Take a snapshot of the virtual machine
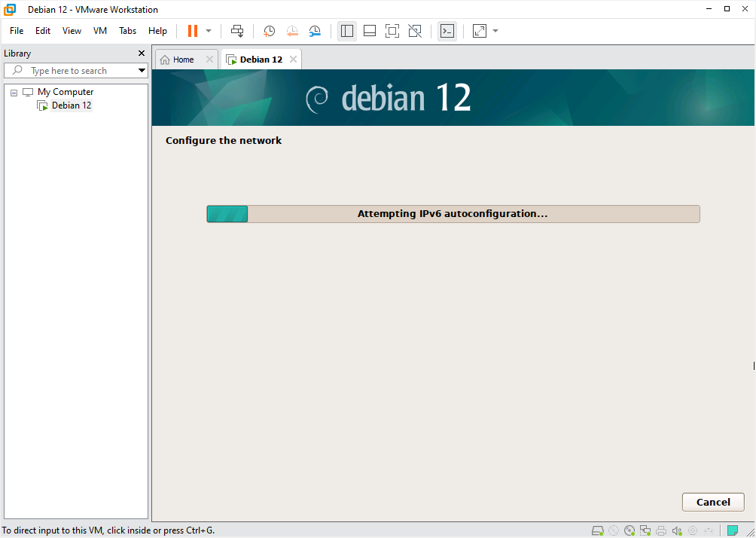The width and height of the screenshot is (756, 538). point(269,31)
